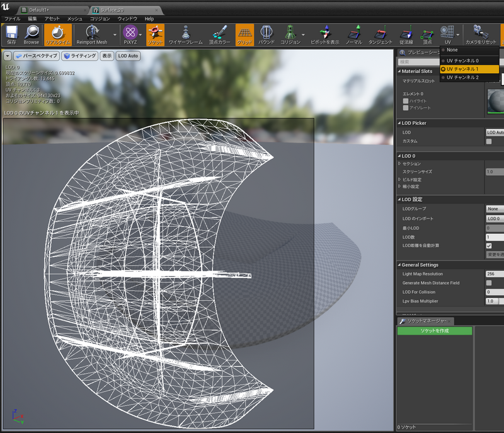This screenshot has width=504, height=433.
Task: Open Perspective (パースペクティブ) view mode menu
Action: coord(37,56)
